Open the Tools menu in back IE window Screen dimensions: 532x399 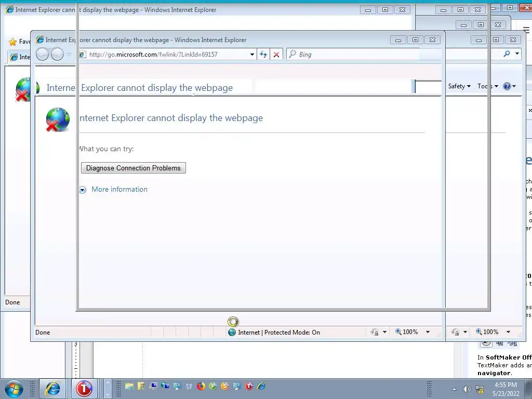[x=487, y=86]
